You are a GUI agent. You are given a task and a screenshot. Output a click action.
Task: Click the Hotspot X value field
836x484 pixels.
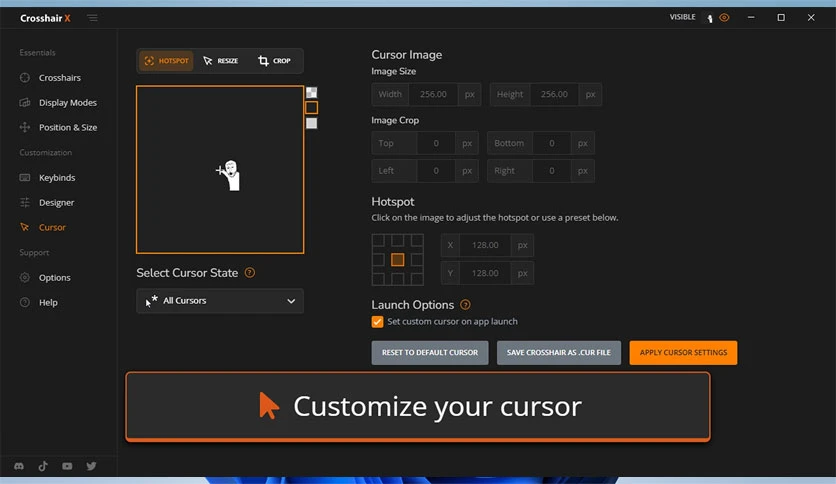point(485,245)
